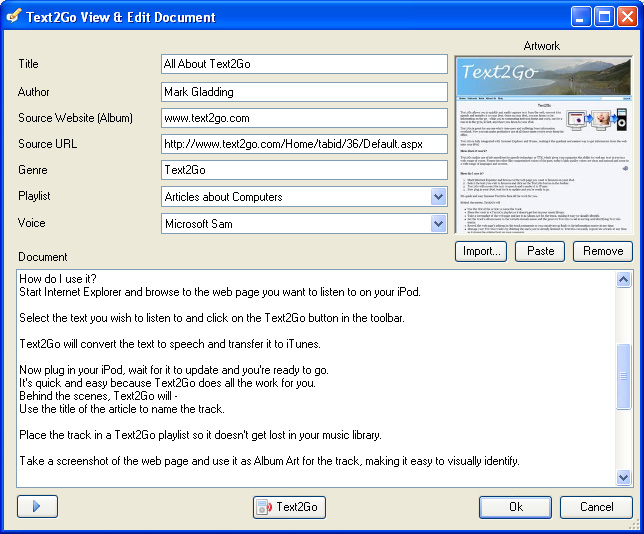Click the Text2Go pencil icon in title bar

(14, 16)
